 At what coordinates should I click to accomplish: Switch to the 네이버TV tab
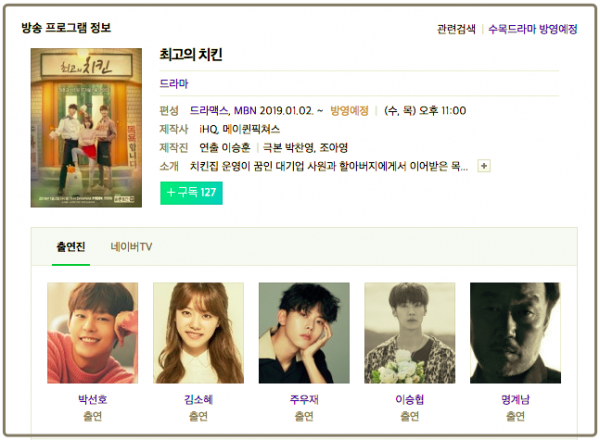(x=131, y=247)
